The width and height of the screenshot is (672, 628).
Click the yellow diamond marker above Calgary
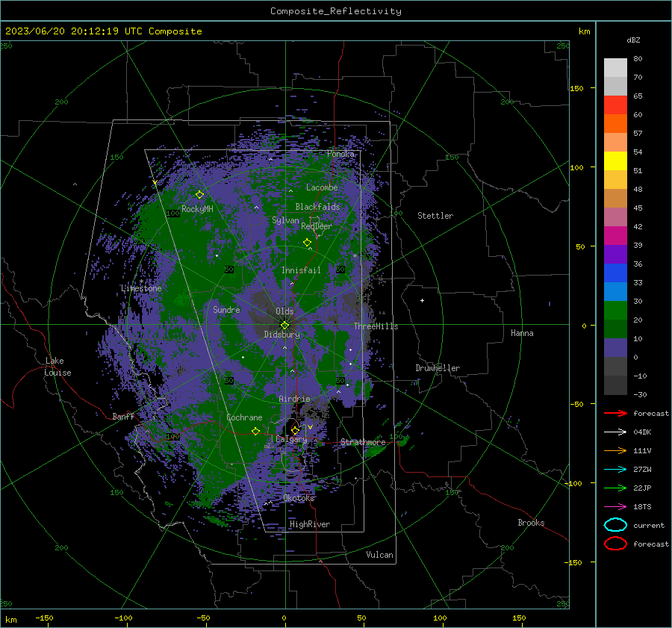295,430
